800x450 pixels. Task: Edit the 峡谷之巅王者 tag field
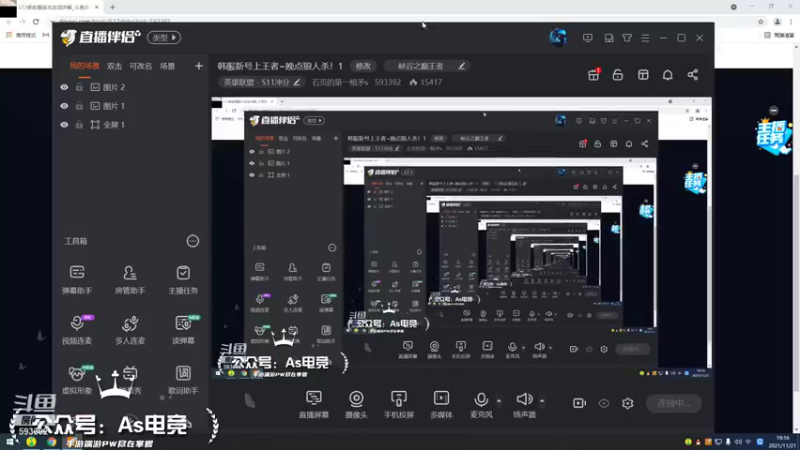[427, 66]
